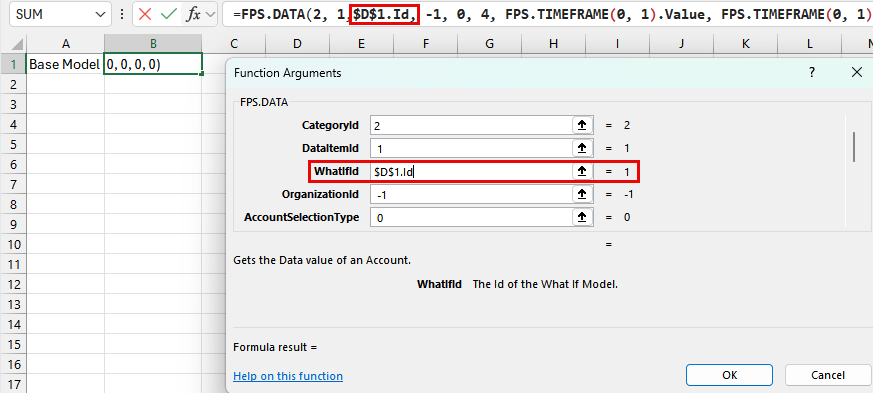
Task: Select row 2 header
Action: click(13, 85)
